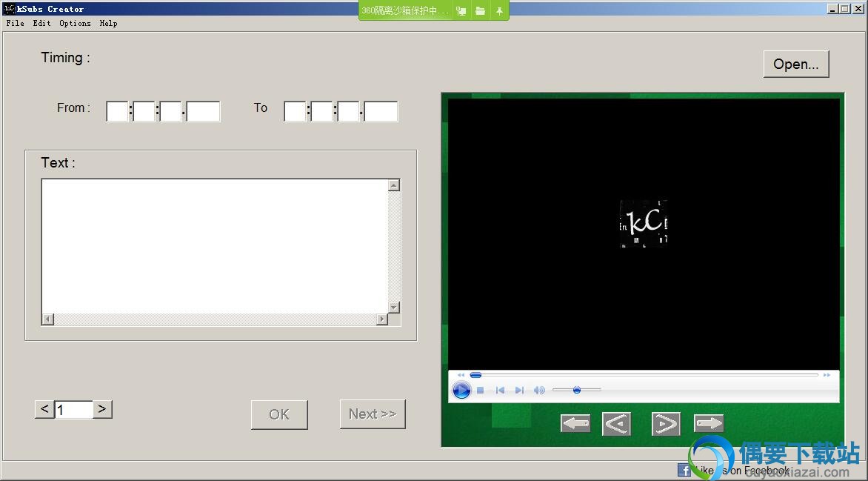868x481 pixels.
Task: Click the To seconds field
Action: (x=349, y=111)
